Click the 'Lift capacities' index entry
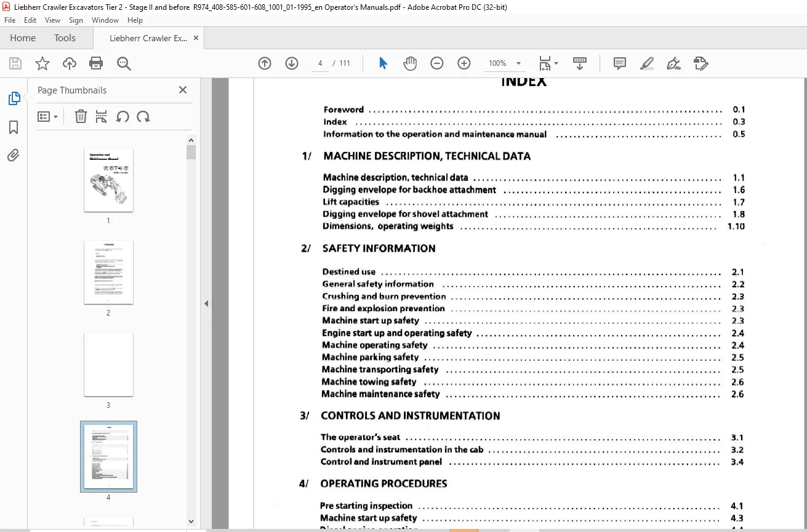Image resolution: width=807 pixels, height=532 pixels. click(351, 202)
